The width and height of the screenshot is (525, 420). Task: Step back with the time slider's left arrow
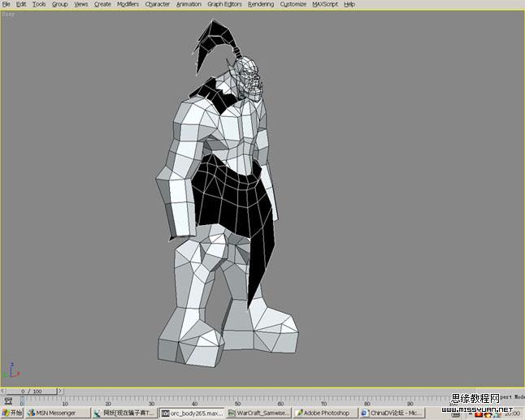point(2,391)
